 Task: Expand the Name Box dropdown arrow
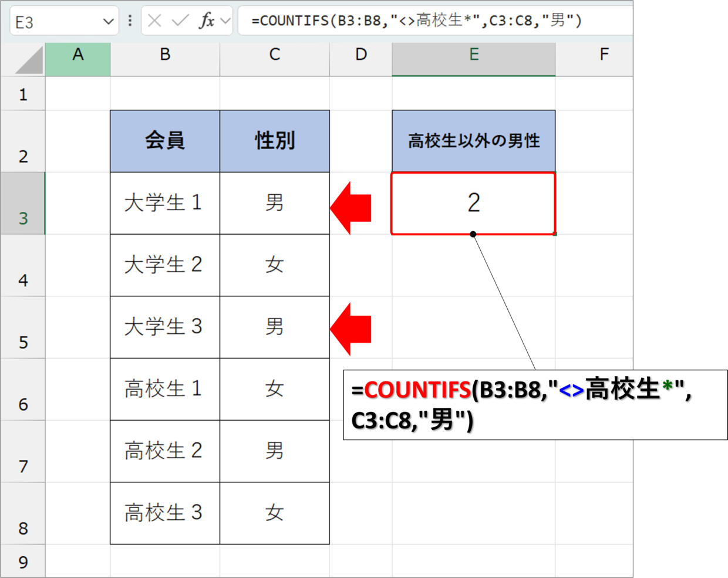click(108, 22)
